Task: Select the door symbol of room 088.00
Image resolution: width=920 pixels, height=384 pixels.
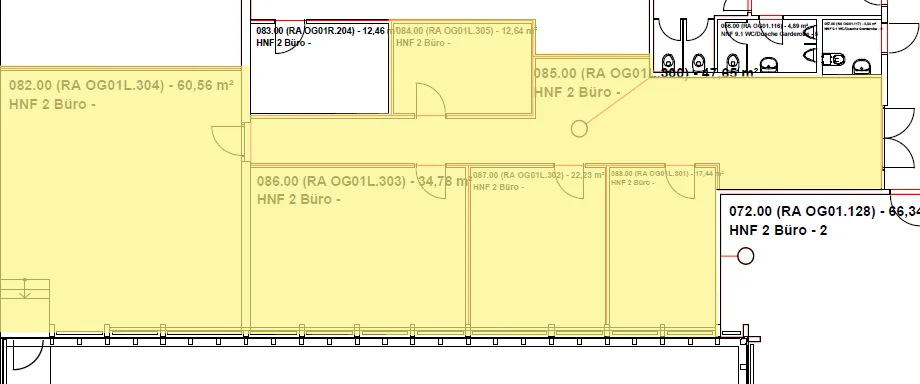Action: click(679, 181)
